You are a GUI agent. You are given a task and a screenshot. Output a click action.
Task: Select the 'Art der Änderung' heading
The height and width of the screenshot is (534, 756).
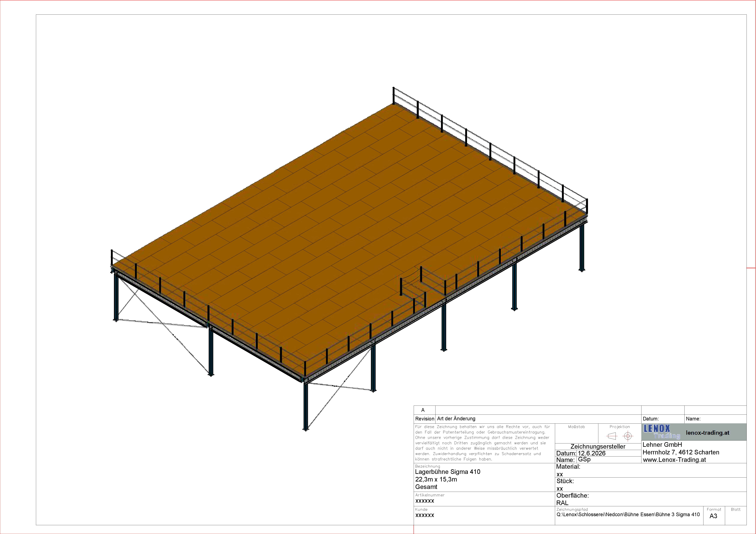tap(456, 419)
